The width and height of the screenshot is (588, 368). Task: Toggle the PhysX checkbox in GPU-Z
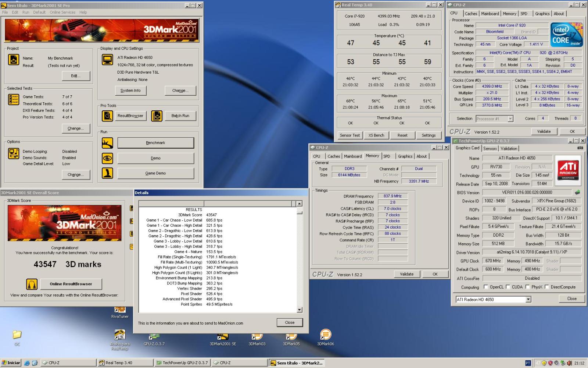pos(527,287)
